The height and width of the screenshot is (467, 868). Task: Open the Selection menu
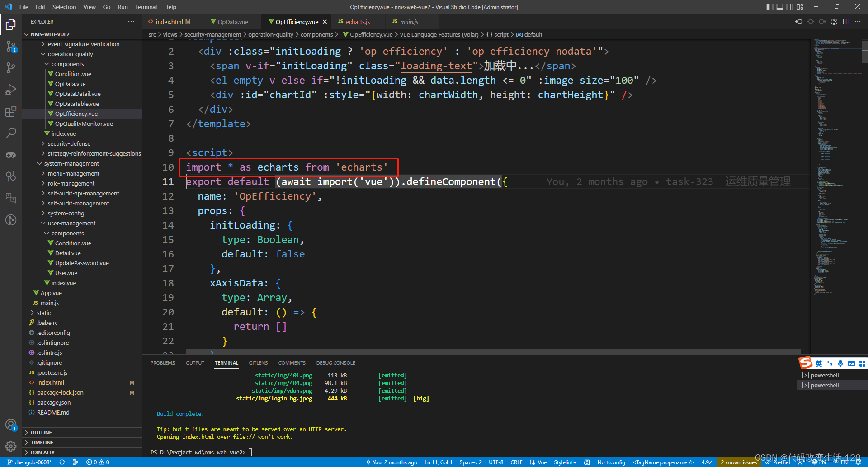[x=64, y=7]
